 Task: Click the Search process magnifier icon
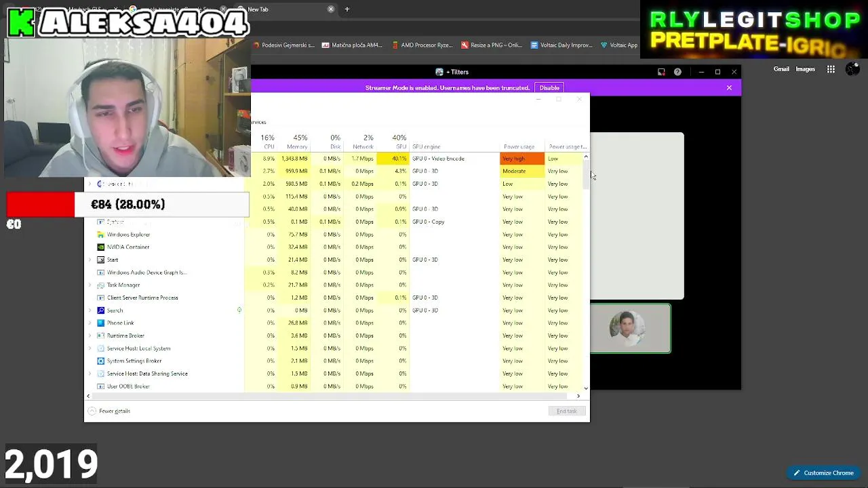(x=101, y=310)
